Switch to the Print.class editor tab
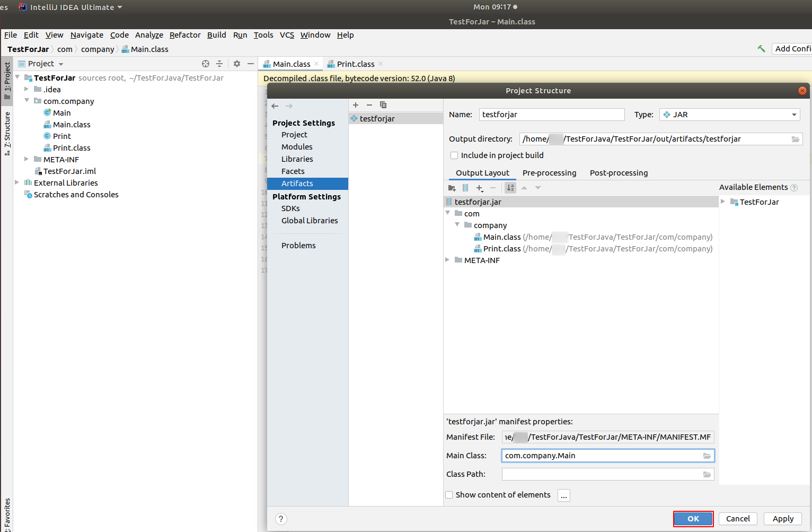812x532 pixels. pyautogui.click(x=355, y=64)
